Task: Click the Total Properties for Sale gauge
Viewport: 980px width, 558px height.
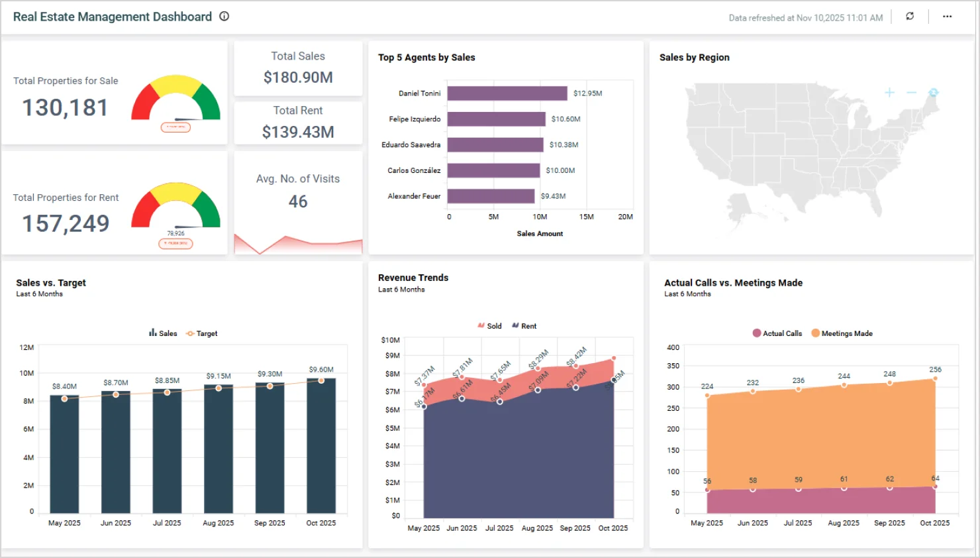Action: [176, 98]
